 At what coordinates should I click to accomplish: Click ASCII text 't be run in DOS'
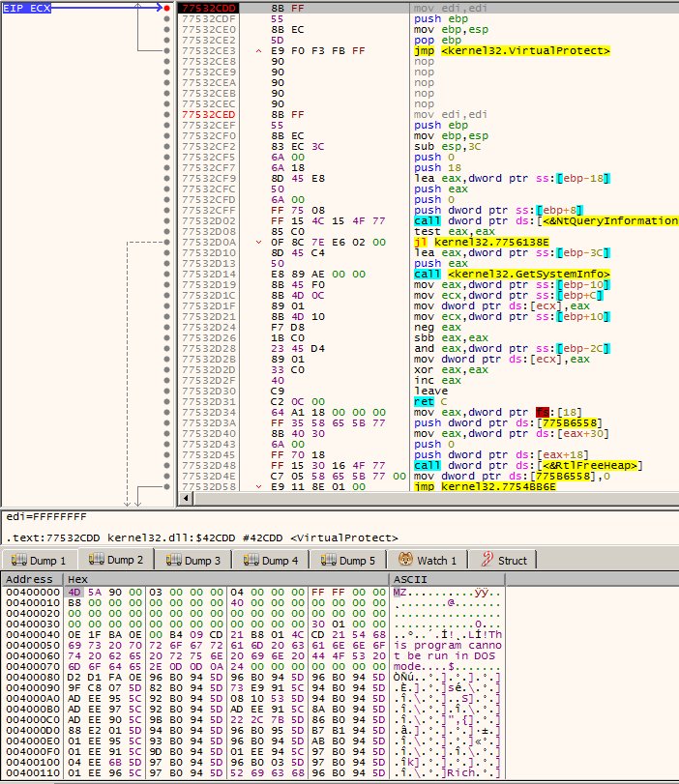(x=444, y=656)
